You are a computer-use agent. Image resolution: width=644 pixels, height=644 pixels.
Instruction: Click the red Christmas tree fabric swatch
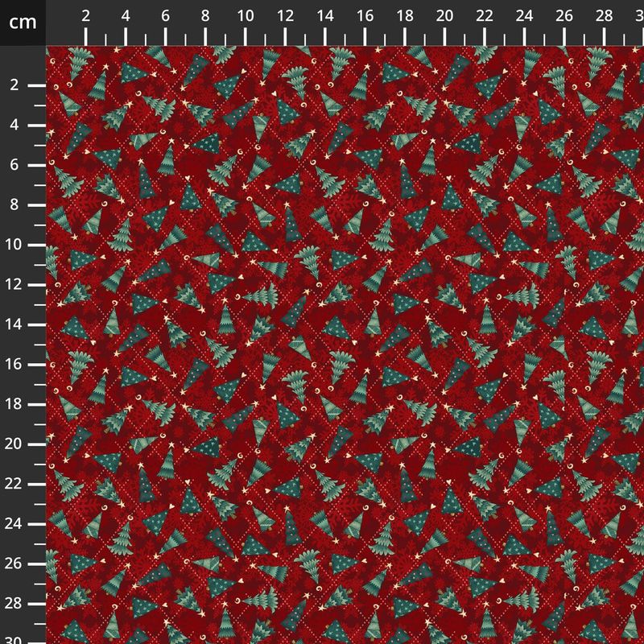pos(345,345)
